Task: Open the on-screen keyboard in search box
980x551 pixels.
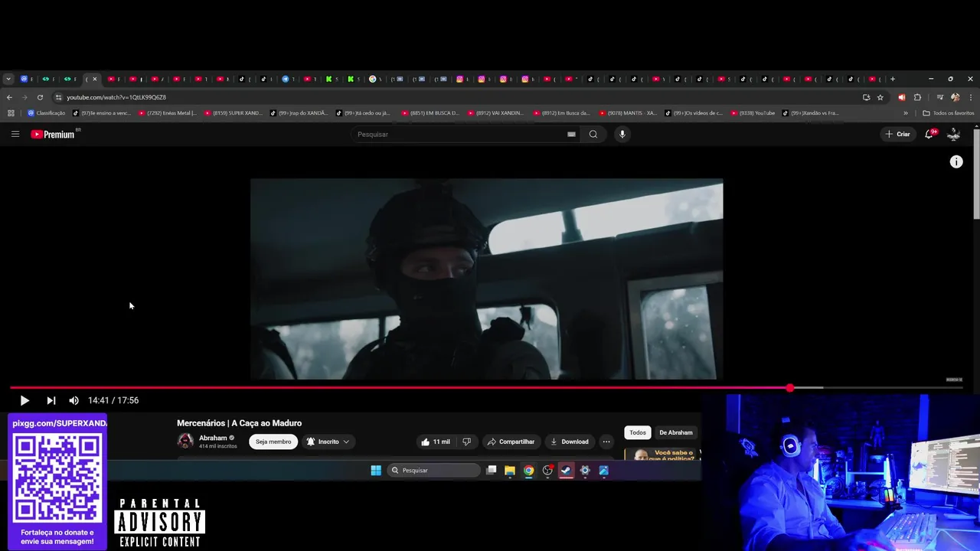Action: pos(571,134)
